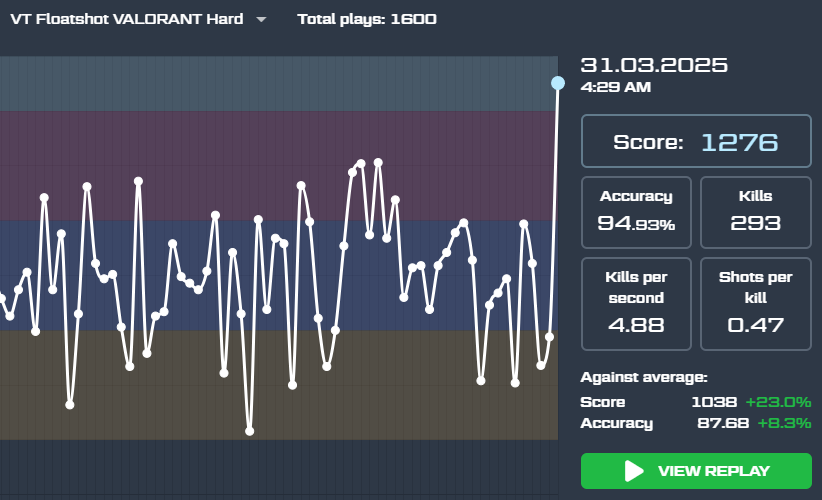Click the play triangle icon in View Replay

tap(634, 471)
